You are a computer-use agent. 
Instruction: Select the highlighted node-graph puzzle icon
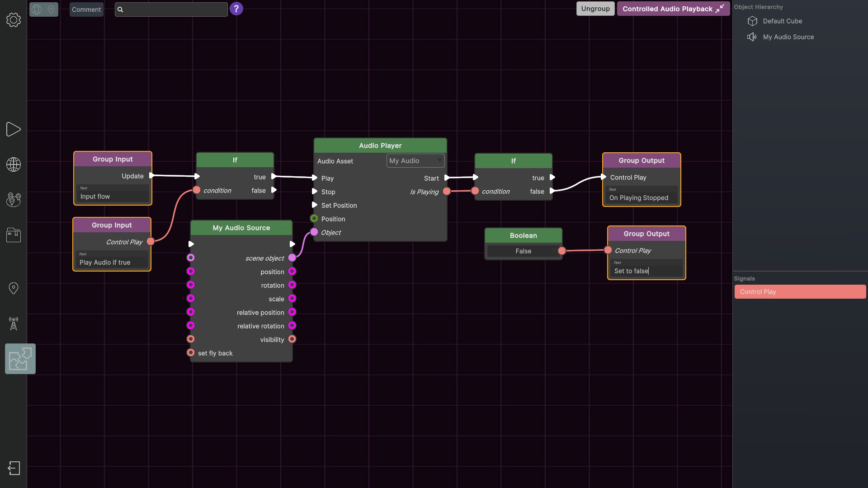click(19, 358)
